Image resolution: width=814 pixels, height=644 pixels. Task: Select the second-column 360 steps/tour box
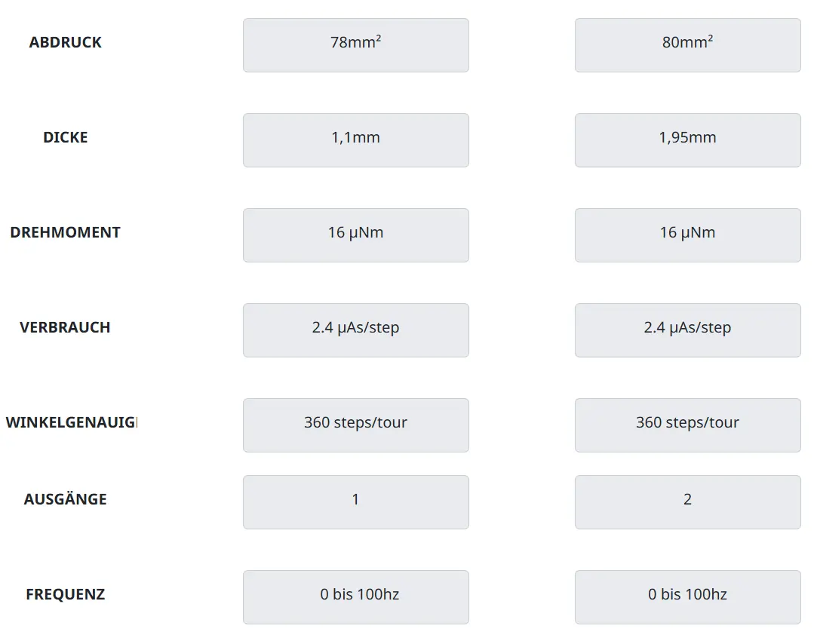(687, 425)
